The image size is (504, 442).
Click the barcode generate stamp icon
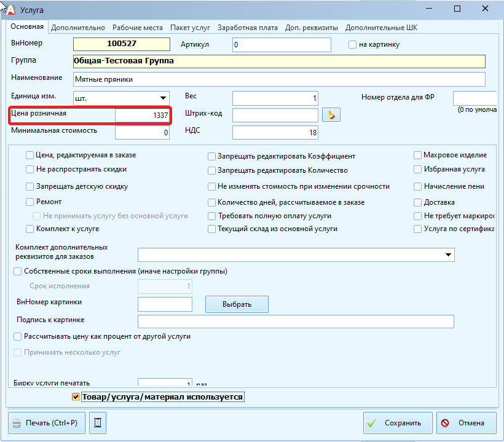coord(331,115)
